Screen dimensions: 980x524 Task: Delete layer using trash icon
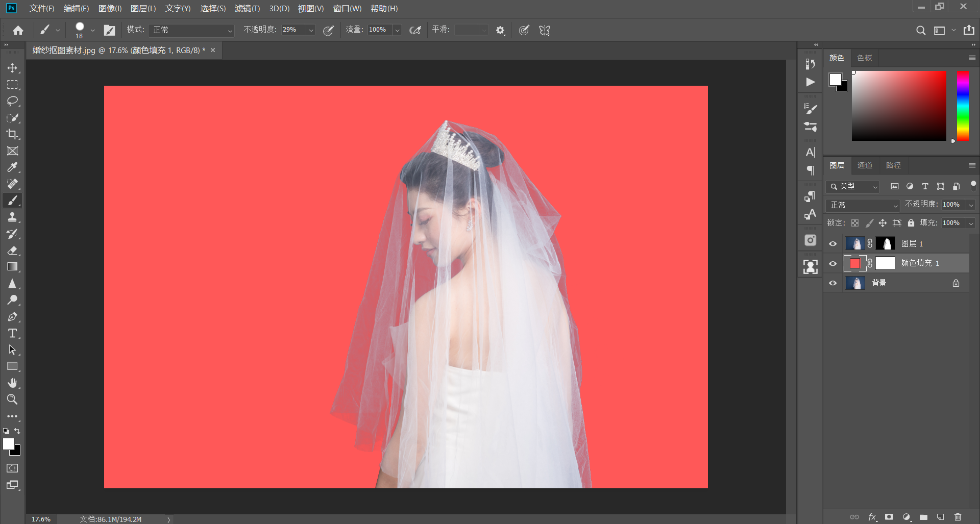point(958,517)
